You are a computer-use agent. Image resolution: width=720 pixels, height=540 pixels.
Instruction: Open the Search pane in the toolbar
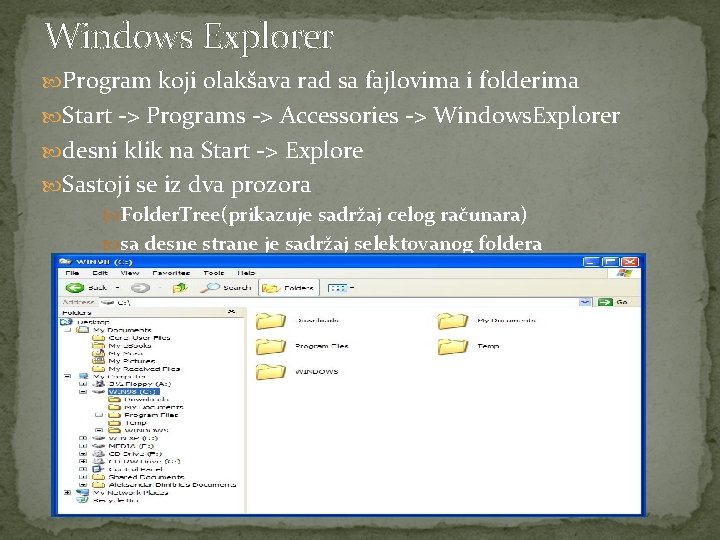coord(226,288)
